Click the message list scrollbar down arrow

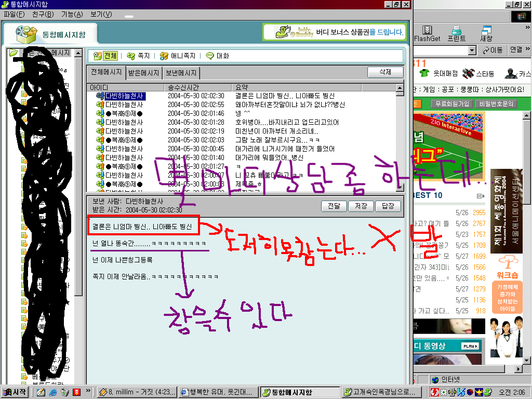tap(400, 187)
